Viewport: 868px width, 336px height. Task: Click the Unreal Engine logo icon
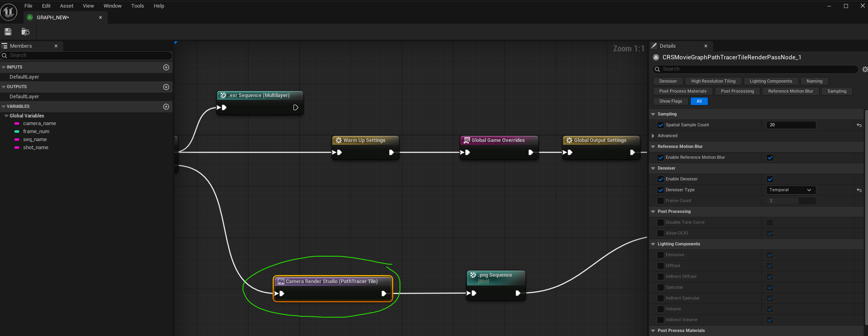click(x=9, y=12)
